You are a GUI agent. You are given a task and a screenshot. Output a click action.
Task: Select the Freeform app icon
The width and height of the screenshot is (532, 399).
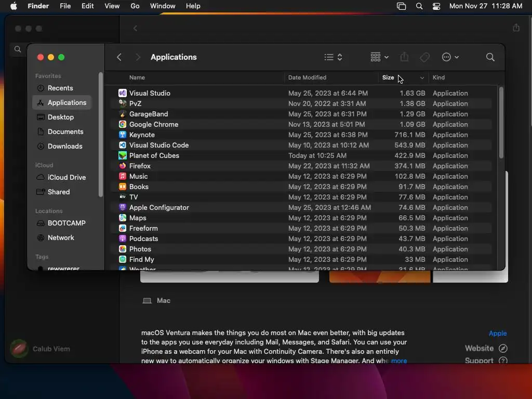tap(123, 229)
